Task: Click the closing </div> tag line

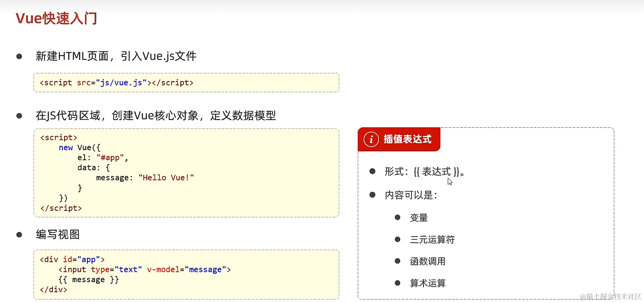Action: tap(54, 289)
